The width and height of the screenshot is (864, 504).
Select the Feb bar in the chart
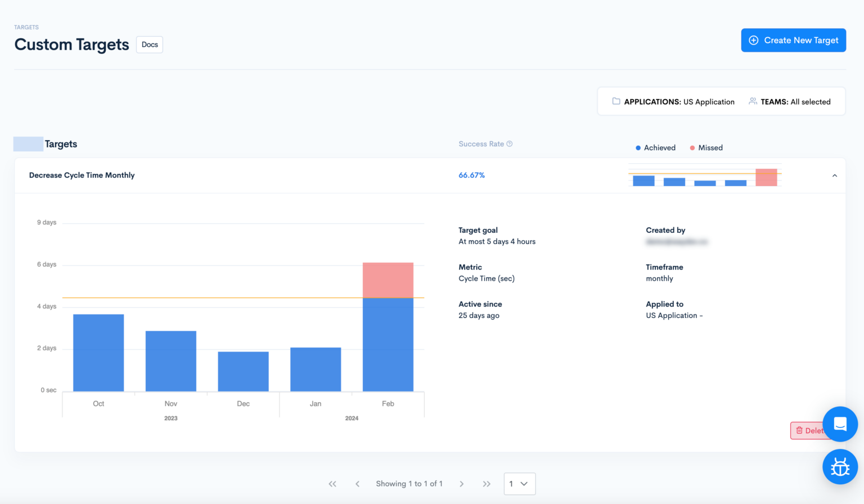[388, 326]
